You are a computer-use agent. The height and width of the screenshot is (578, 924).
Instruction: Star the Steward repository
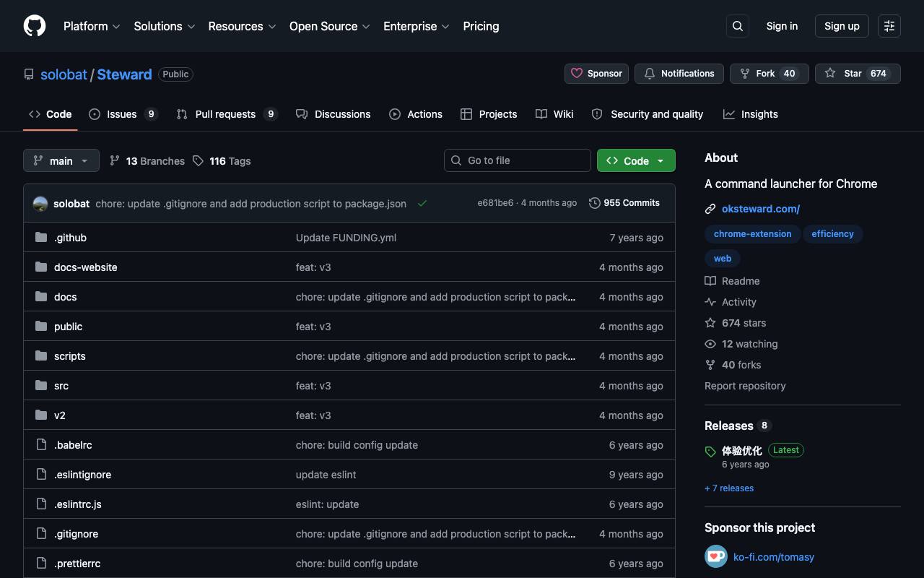[858, 74]
